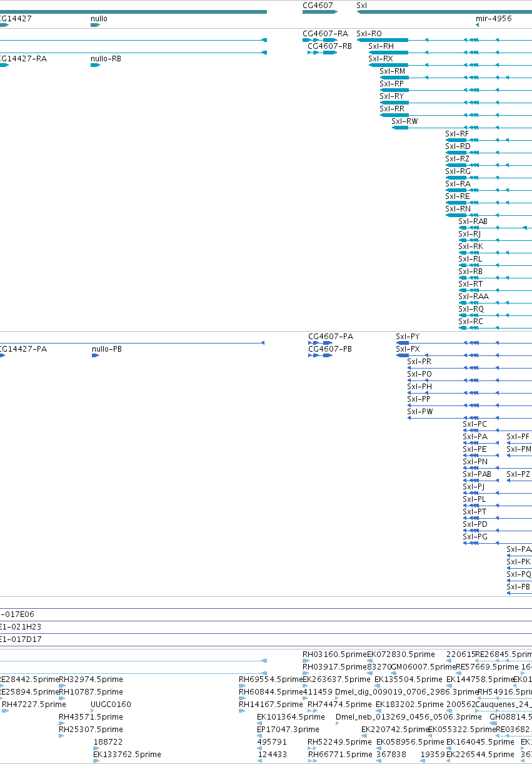Select the Sxl-PX protein label
This screenshot has width=532, height=764.
[x=408, y=349]
